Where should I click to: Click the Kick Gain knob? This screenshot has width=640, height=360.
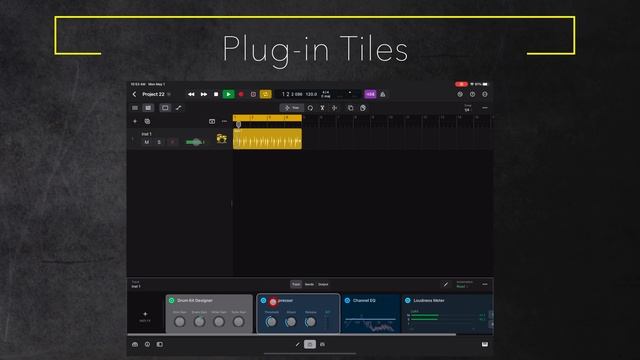(180, 322)
